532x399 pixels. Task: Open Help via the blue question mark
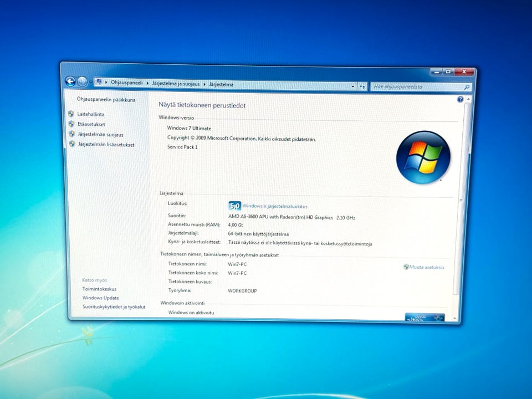[x=460, y=99]
